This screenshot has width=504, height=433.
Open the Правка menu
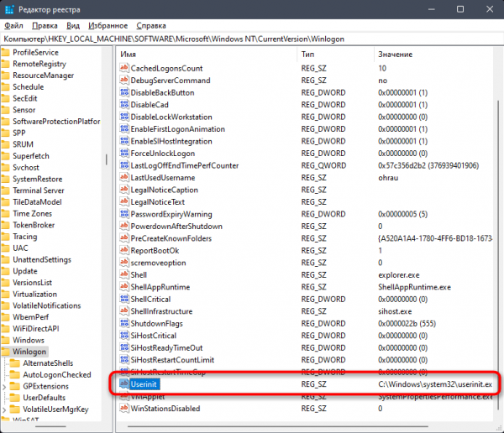click(45, 26)
